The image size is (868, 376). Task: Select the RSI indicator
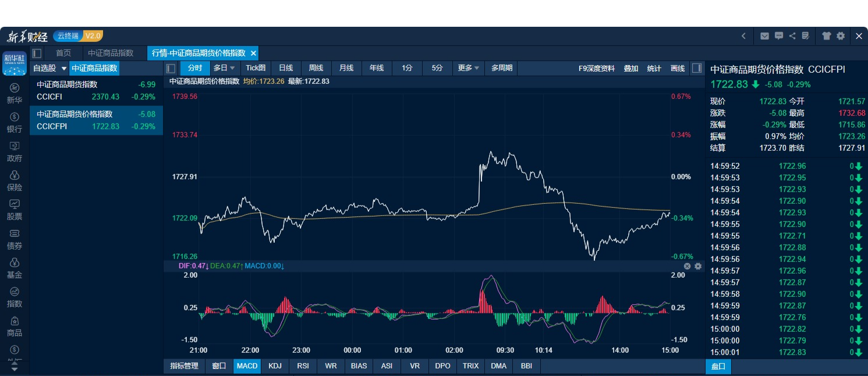[x=303, y=366]
